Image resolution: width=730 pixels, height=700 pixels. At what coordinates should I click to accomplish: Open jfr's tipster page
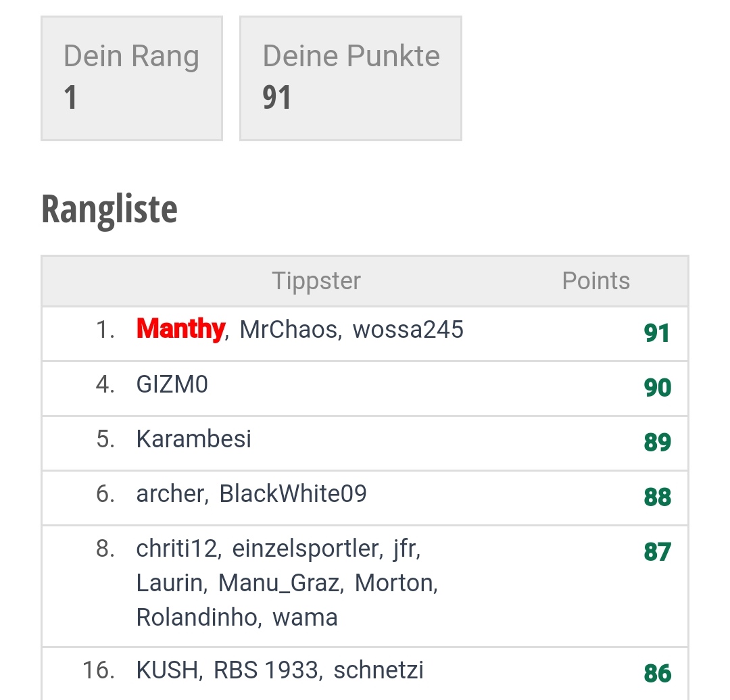[x=404, y=549]
